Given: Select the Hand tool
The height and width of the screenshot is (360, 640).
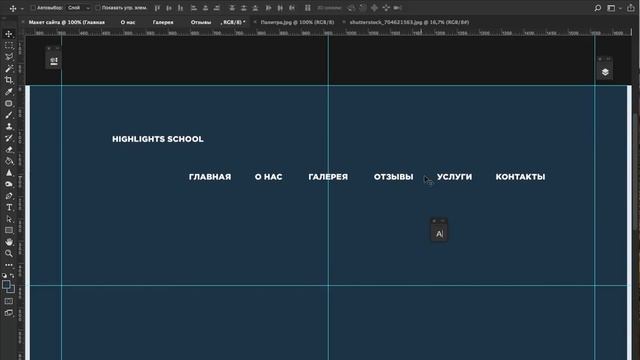Looking at the screenshot, I should (x=9, y=242).
